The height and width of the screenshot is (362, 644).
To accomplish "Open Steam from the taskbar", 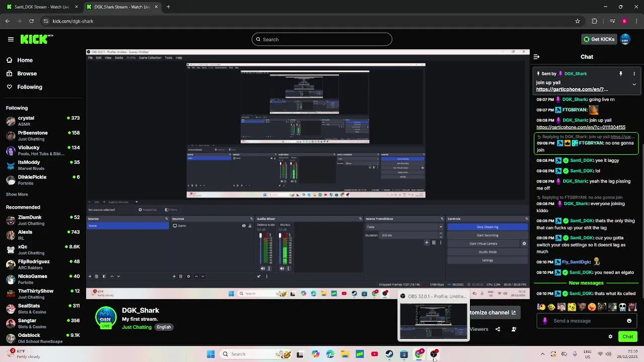I will click(x=389, y=354).
